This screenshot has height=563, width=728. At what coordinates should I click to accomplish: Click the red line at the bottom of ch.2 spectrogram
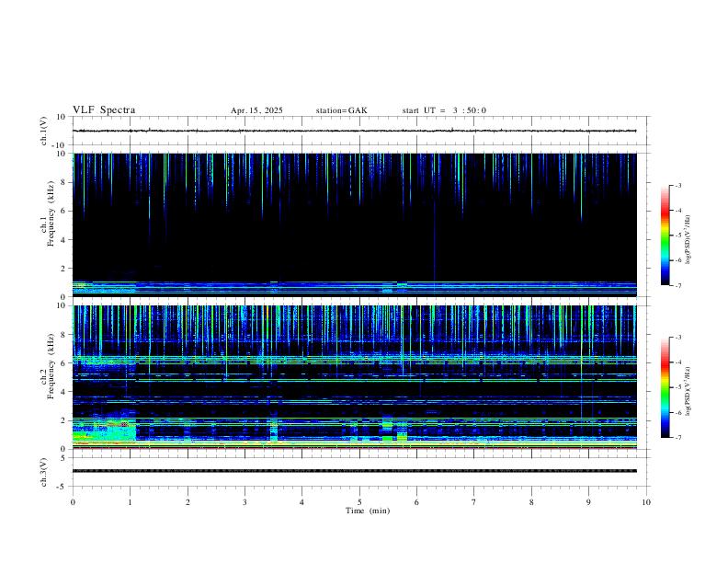(x=354, y=448)
